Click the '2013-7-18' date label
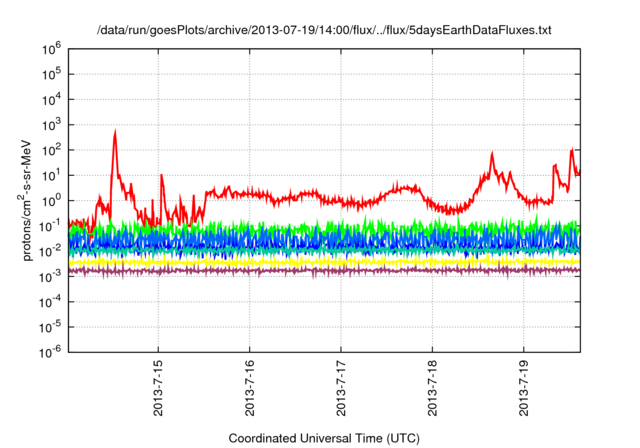Image resolution: width=640 pixels, height=448 pixels. [432, 388]
